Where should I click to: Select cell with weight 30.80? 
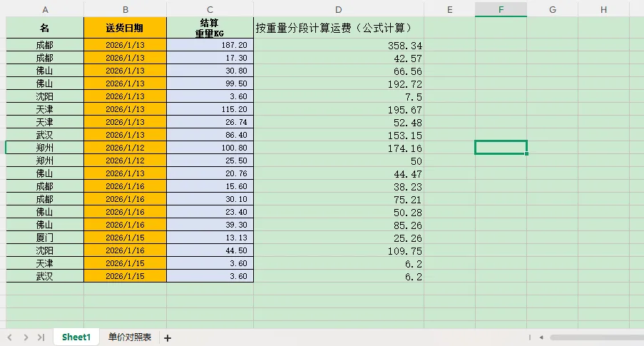(210, 71)
